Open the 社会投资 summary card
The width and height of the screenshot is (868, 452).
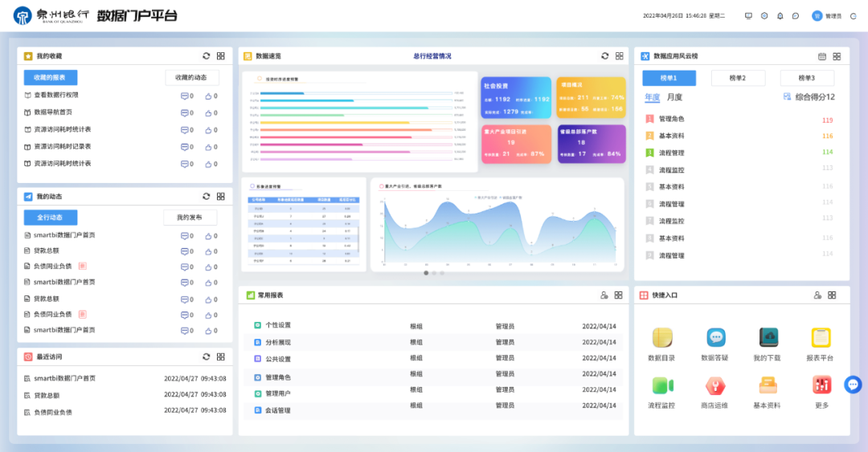[516, 97]
